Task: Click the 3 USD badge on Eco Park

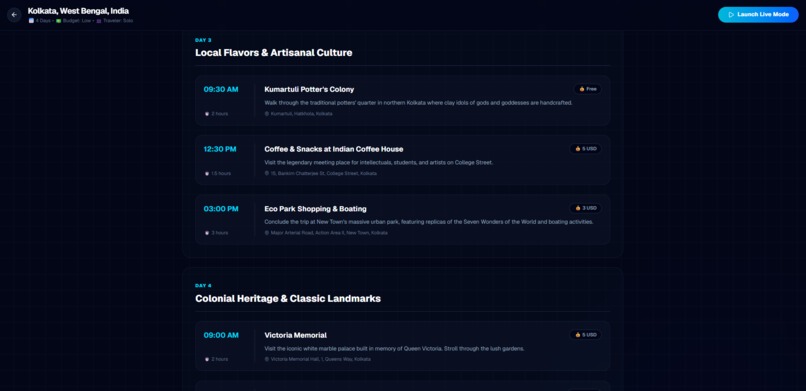Action: [585, 209]
